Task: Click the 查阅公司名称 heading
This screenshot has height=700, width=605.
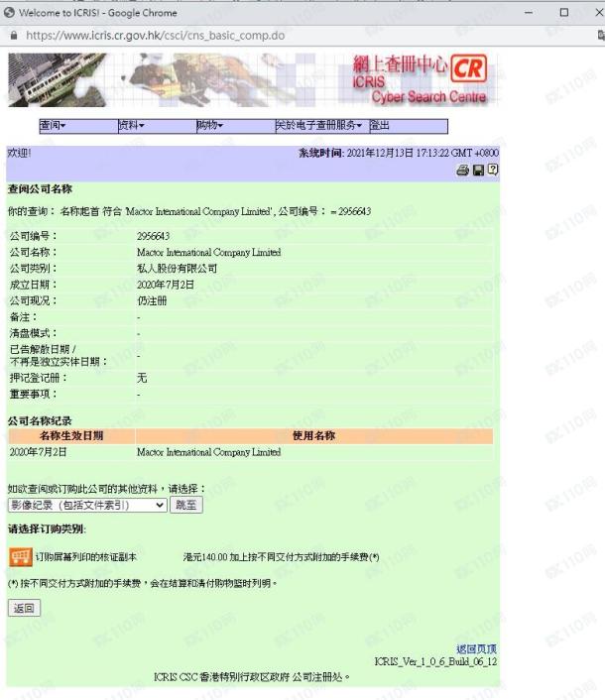Action: (41, 188)
